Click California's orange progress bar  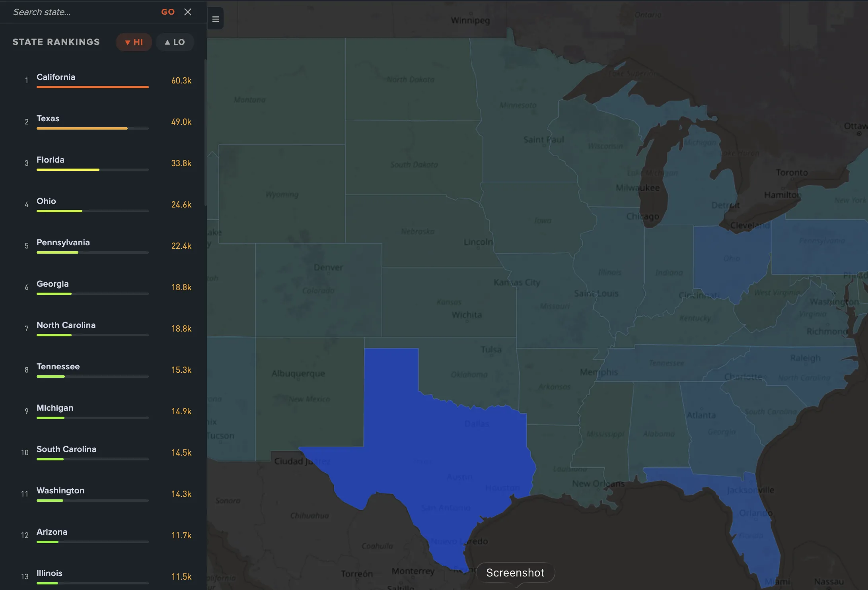(x=92, y=87)
